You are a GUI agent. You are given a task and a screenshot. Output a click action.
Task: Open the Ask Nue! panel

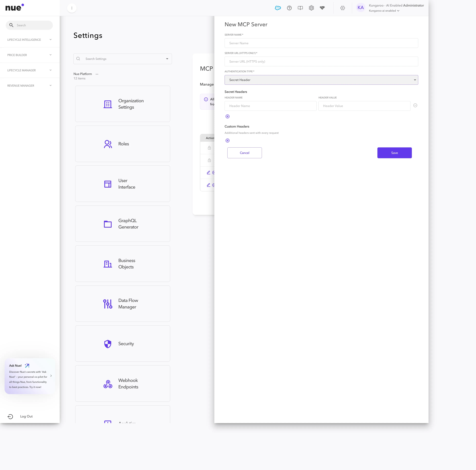(30, 376)
